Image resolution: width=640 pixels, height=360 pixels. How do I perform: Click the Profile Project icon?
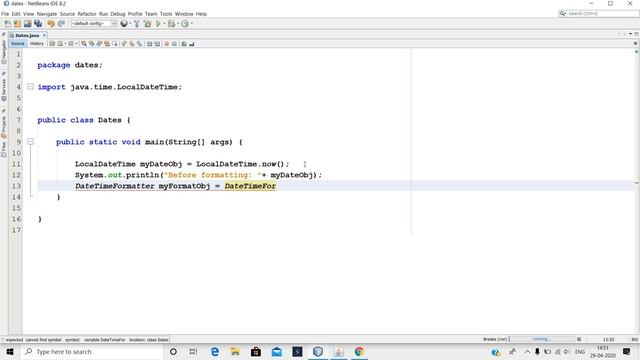[x=185, y=24]
